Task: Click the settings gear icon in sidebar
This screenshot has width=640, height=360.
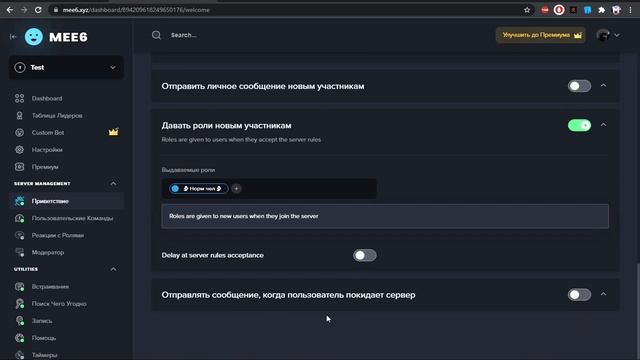Action: [19, 150]
